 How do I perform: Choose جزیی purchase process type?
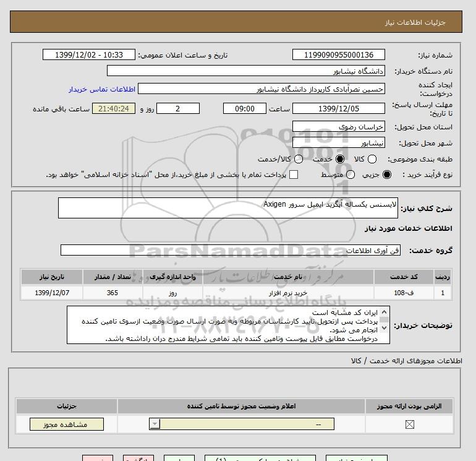(387, 174)
